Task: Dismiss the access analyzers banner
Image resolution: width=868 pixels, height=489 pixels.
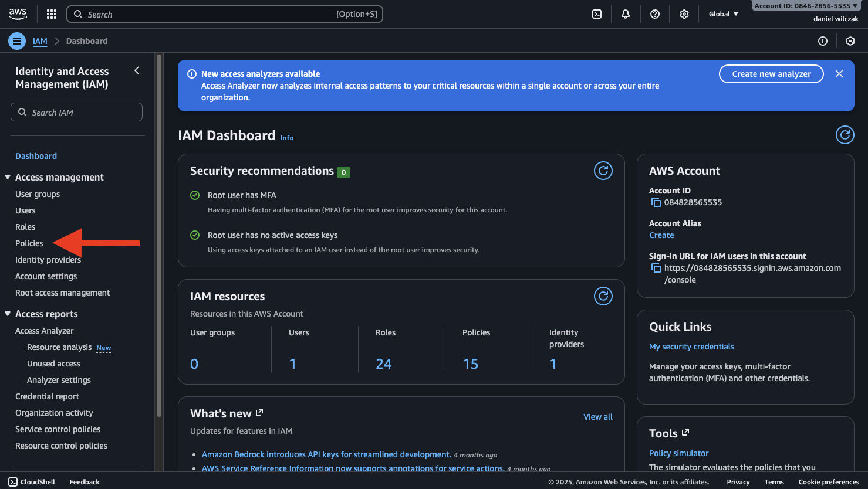Action: [x=839, y=74]
